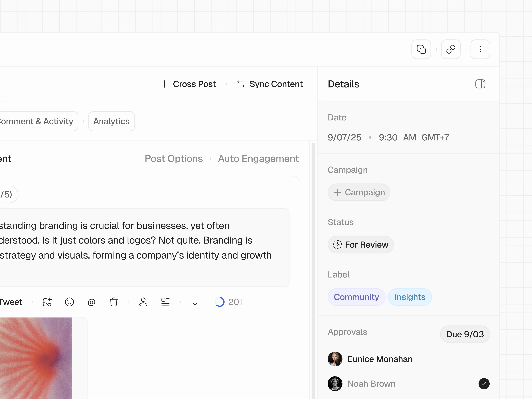Click the down arrow move-tweet icon

[x=195, y=302]
